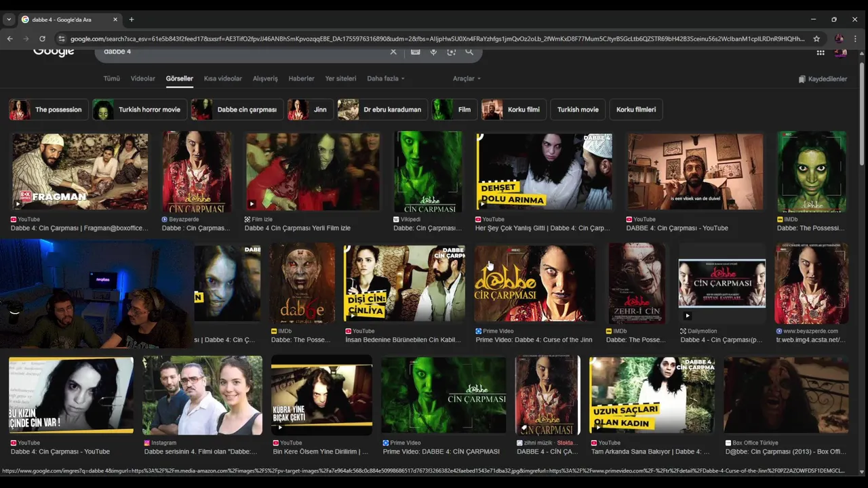Open the Google account avatar
The height and width of the screenshot is (488, 868).
[x=841, y=52]
